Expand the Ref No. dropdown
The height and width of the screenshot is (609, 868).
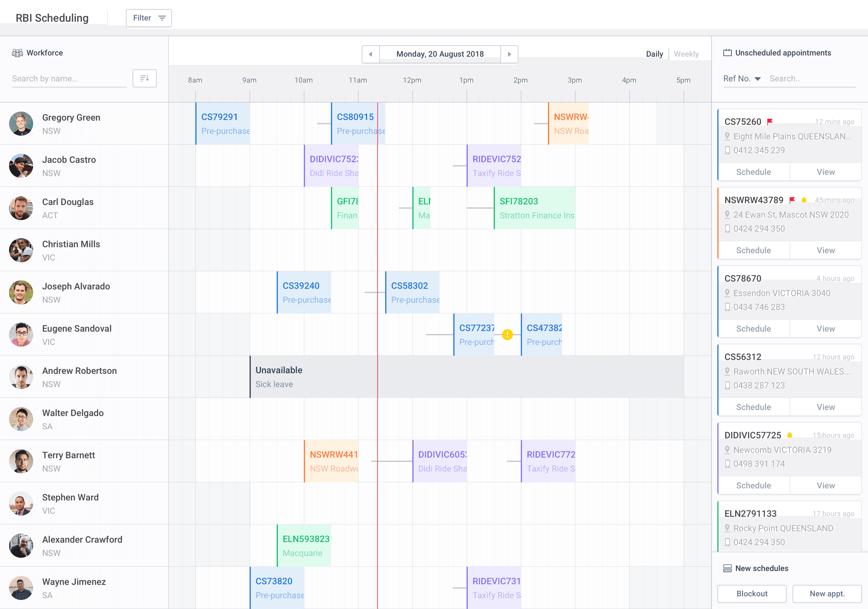(742, 79)
